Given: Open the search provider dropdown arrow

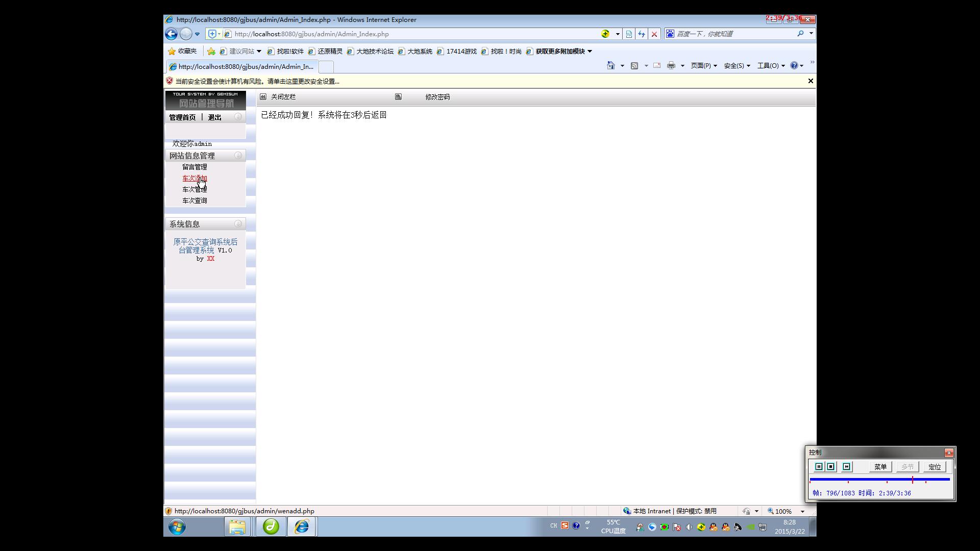Looking at the screenshot, I should (811, 34).
